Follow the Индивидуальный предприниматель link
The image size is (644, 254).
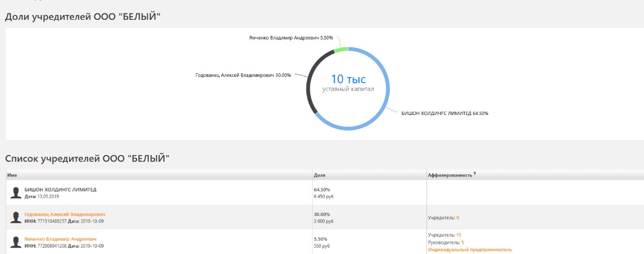point(469,250)
